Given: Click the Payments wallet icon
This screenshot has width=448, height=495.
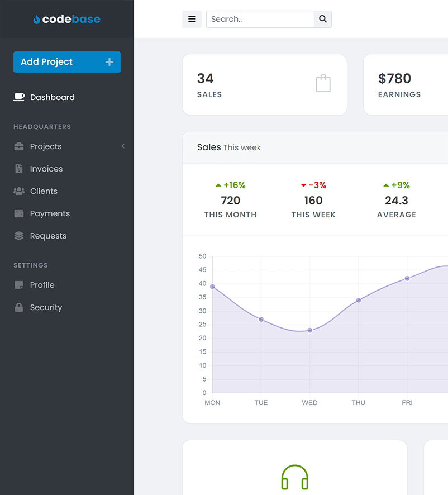Looking at the screenshot, I should click(19, 213).
